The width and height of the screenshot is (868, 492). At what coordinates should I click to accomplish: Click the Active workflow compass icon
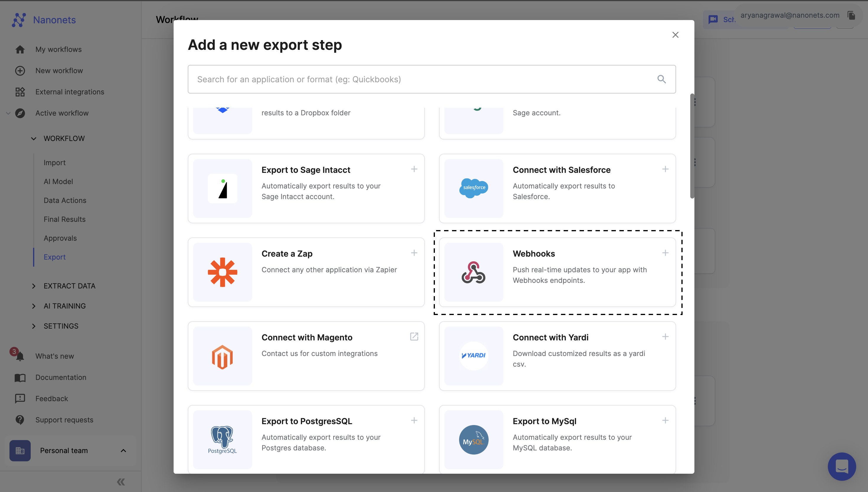(x=20, y=113)
